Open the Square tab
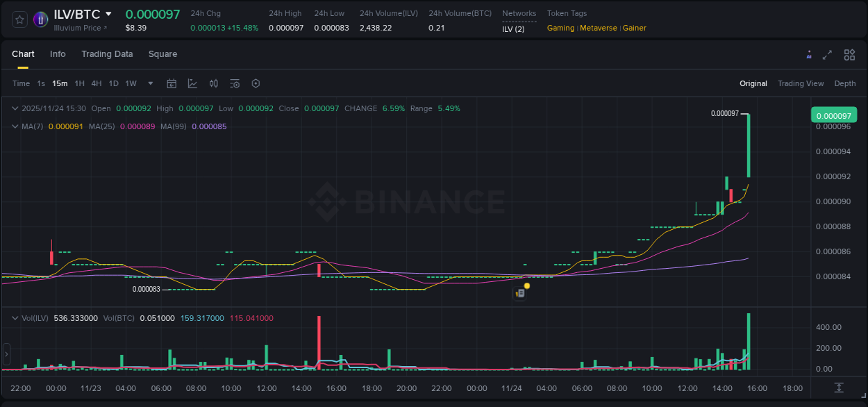 (x=162, y=54)
